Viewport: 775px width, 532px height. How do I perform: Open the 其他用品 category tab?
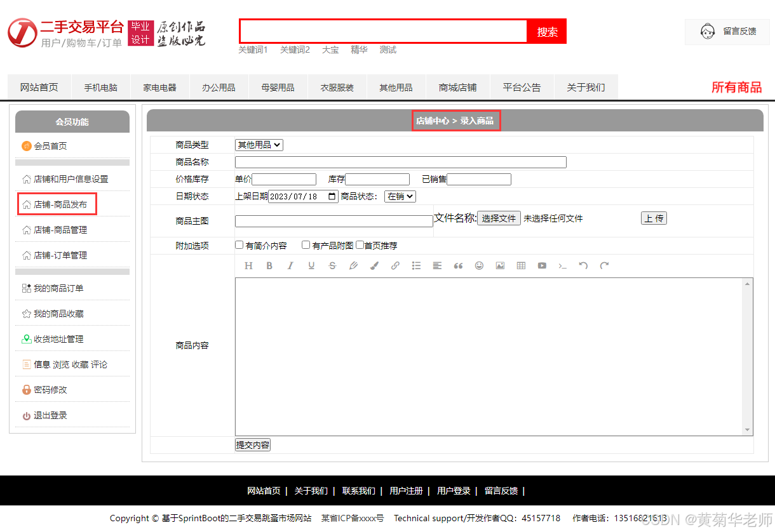click(x=396, y=87)
